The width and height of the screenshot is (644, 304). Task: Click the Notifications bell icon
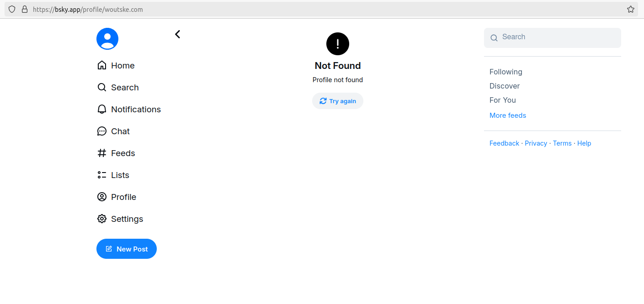pos(102,109)
